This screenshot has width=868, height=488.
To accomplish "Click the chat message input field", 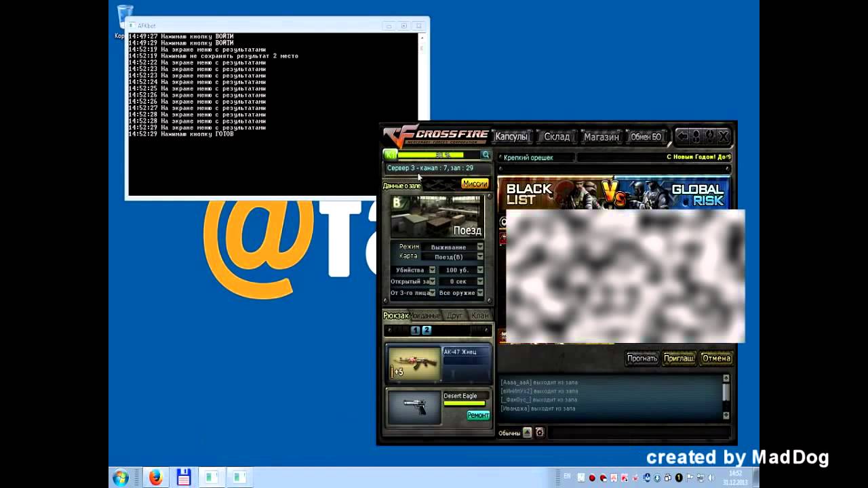I will [x=639, y=432].
